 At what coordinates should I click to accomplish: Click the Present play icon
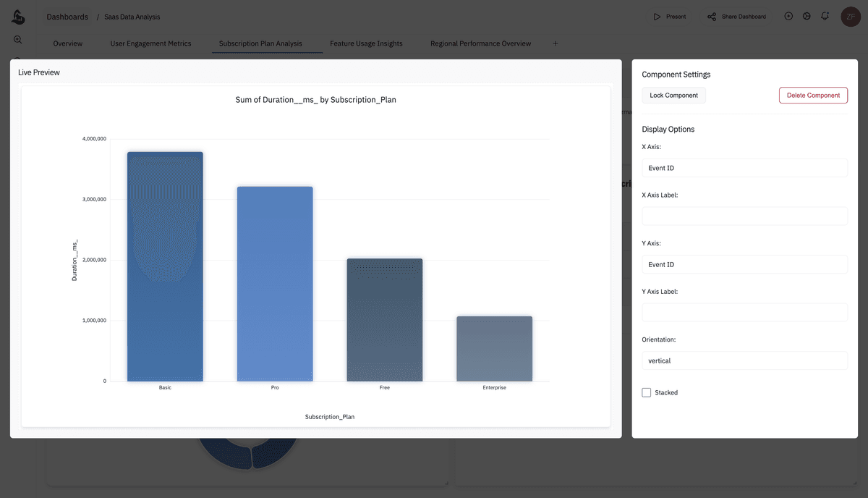point(657,17)
